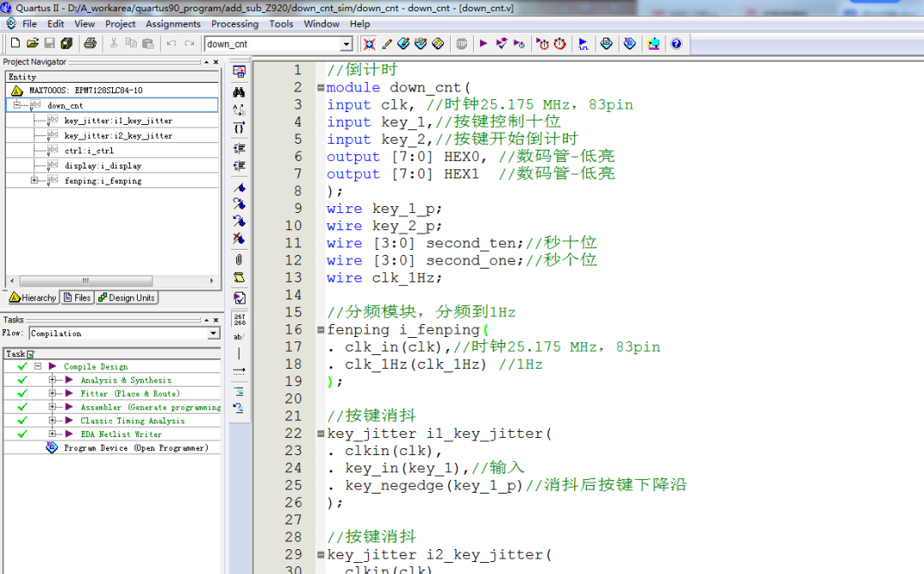Click the Print icon in the toolbar
The width and height of the screenshot is (924, 574).
[90, 44]
